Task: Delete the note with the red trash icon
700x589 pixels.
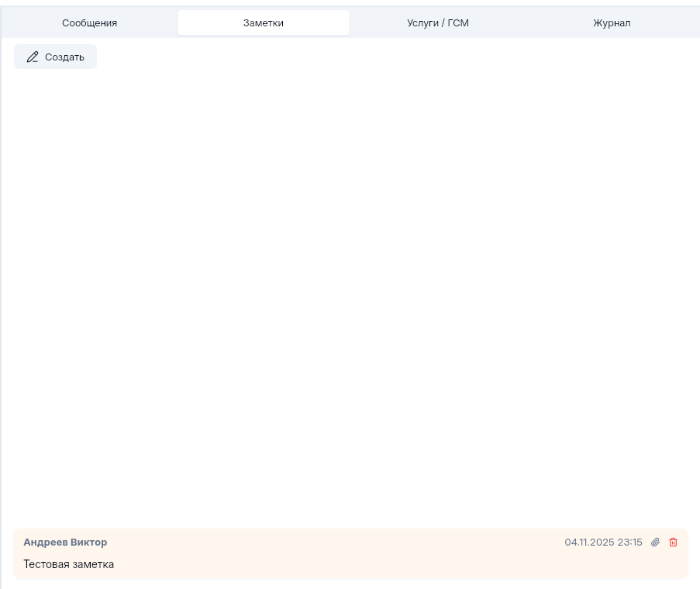Action: click(x=673, y=542)
